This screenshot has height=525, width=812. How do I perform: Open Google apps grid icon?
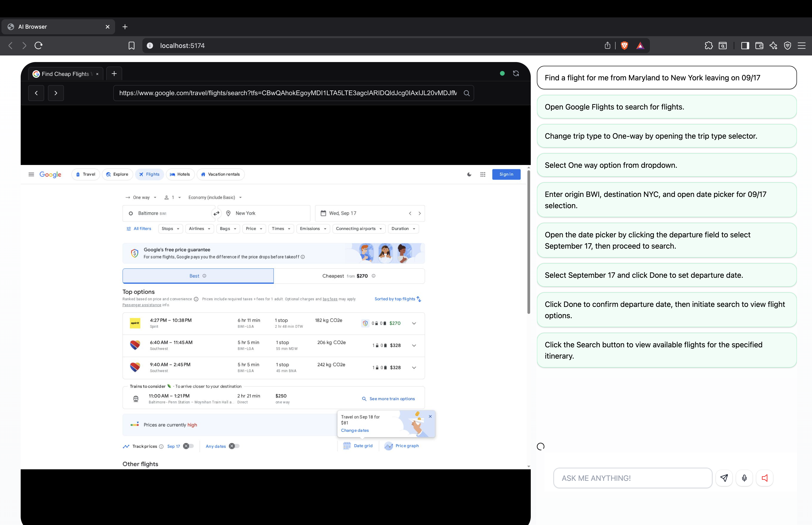(483, 174)
